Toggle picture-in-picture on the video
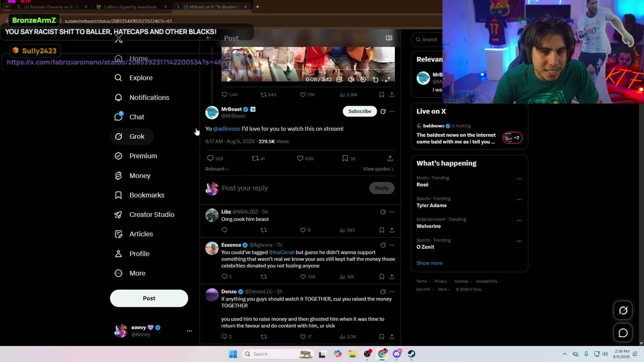 [x=375, y=79]
